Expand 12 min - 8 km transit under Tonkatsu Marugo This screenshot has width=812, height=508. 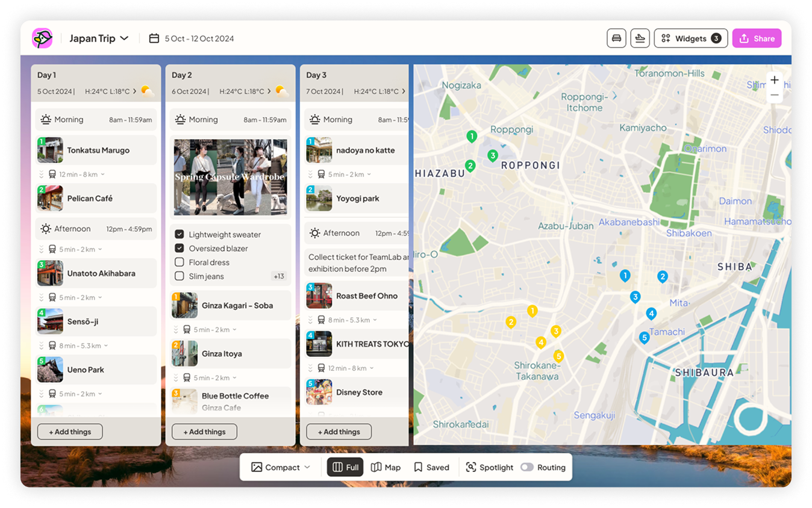coord(103,175)
